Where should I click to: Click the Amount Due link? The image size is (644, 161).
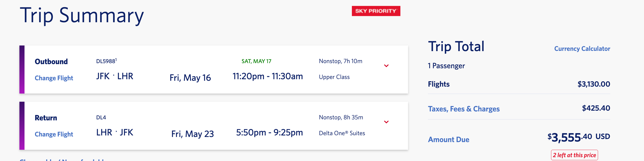[448, 140]
